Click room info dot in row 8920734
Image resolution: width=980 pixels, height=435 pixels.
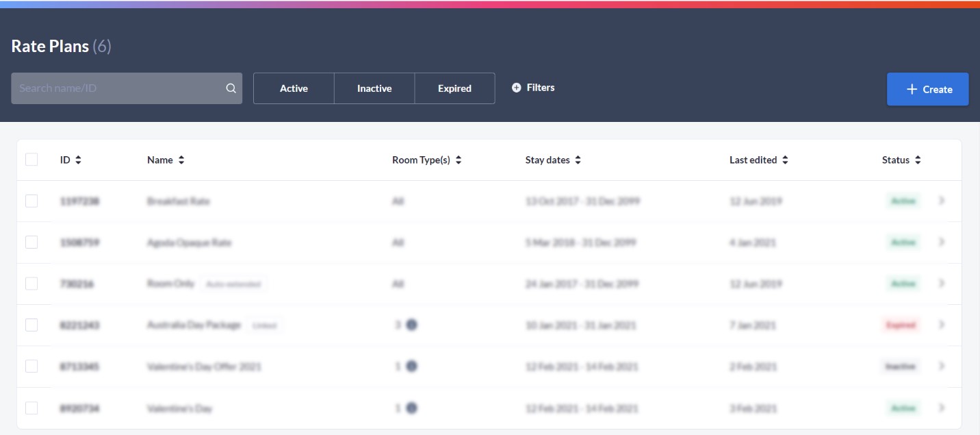coord(411,408)
